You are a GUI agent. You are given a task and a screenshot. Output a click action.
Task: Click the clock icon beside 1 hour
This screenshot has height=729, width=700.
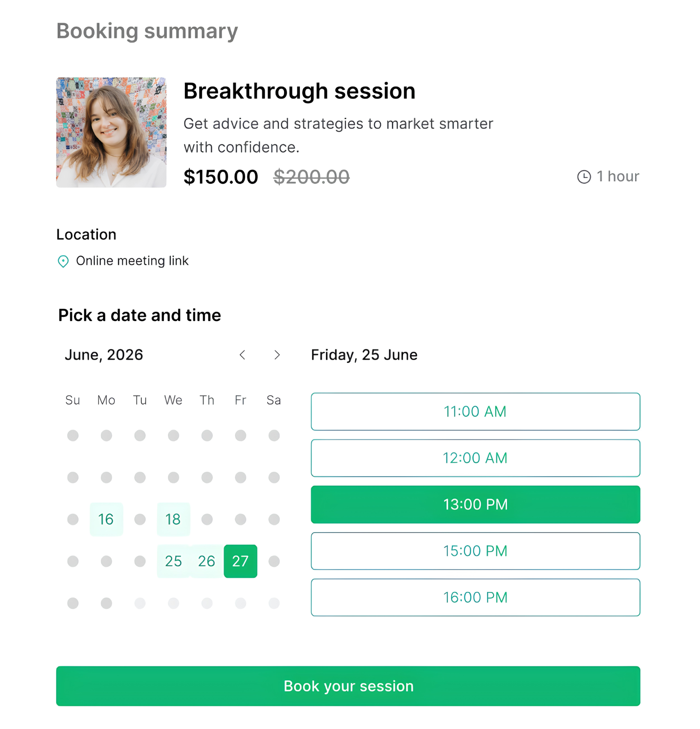(x=584, y=177)
